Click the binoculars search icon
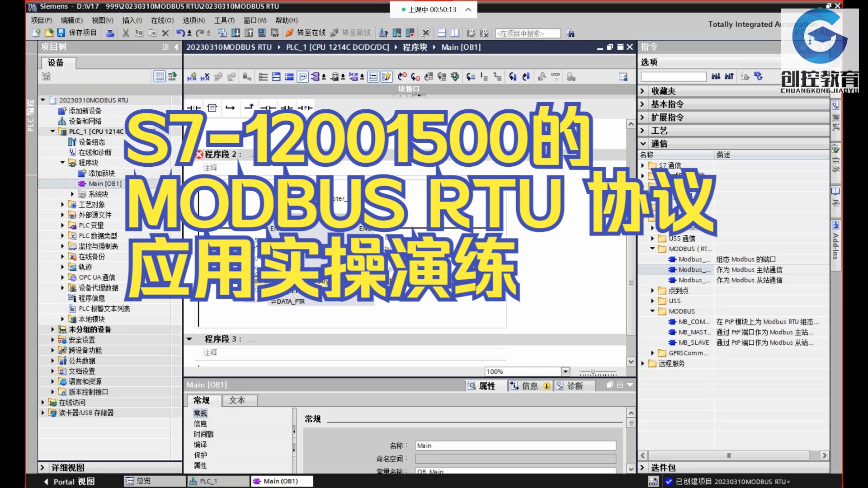Image resolution: width=868 pixels, height=488 pixels. (571, 33)
